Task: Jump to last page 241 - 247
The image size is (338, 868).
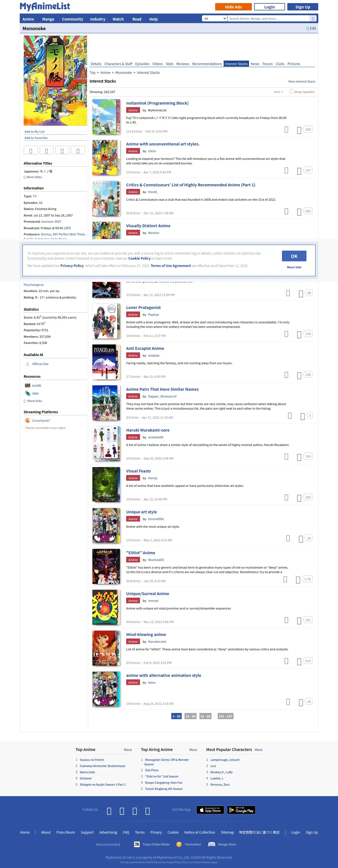Action: [x=226, y=716]
